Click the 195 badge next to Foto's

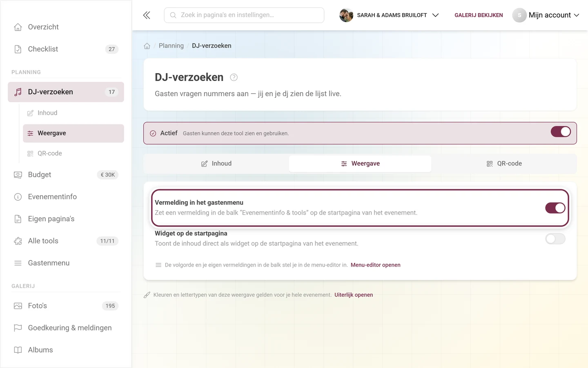[x=110, y=306]
